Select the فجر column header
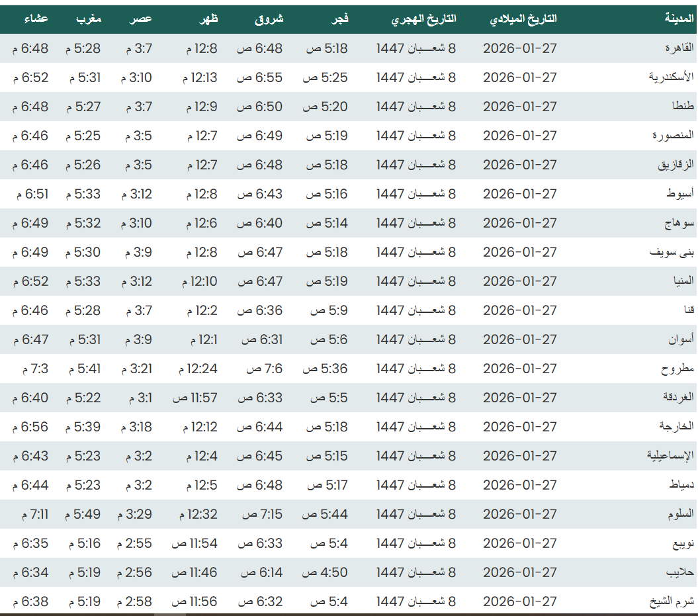The height and width of the screenshot is (616, 698). click(339, 19)
